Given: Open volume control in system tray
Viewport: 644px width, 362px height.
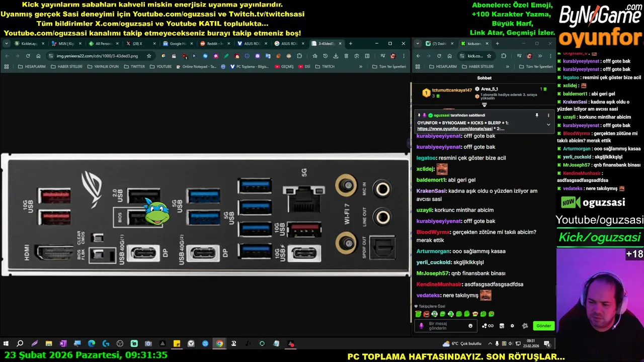Looking at the screenshot, I should [x=511, y=344].
